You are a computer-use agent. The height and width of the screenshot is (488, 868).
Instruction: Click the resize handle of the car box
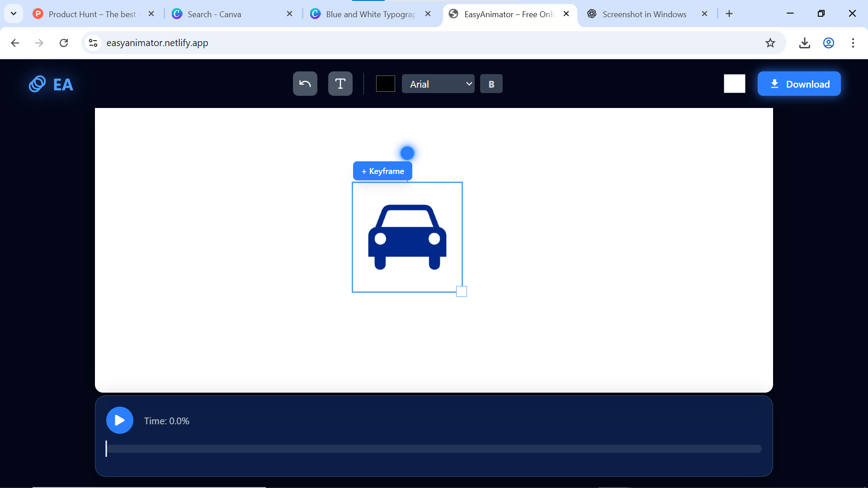462,291
